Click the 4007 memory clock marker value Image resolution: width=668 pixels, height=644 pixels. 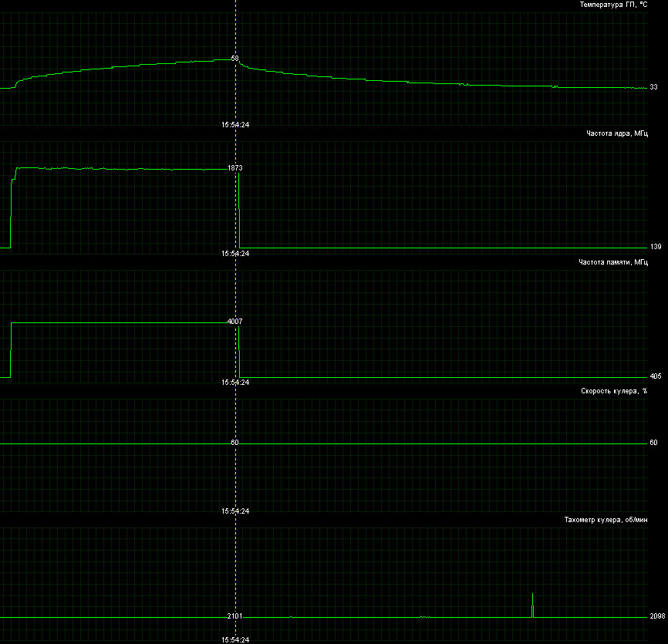234,322
